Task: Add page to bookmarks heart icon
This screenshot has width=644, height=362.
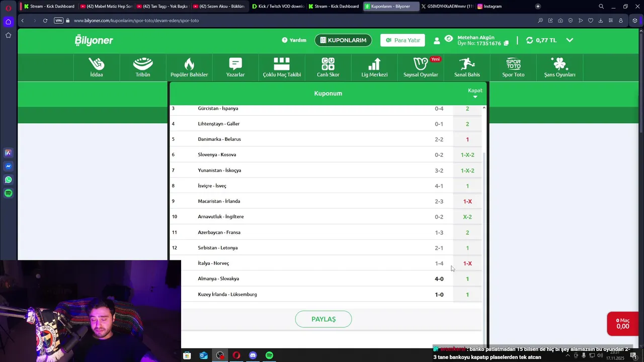Action: (590, 21)
